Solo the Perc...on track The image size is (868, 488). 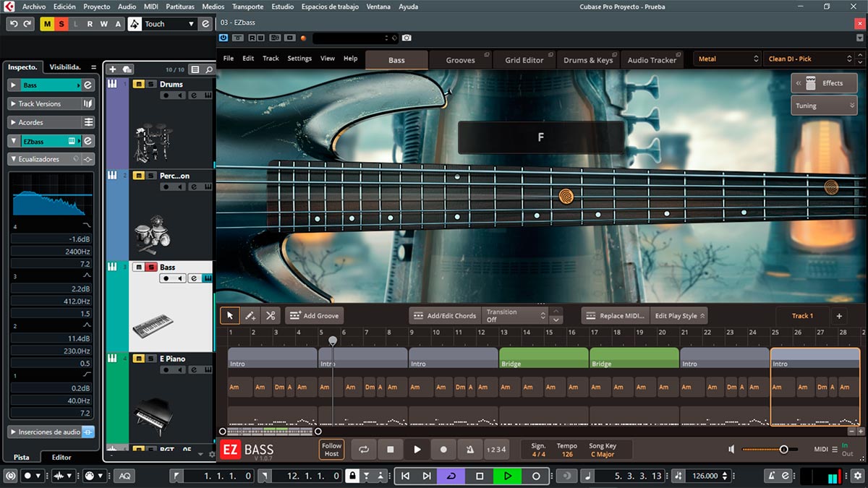tap(150, 176)
